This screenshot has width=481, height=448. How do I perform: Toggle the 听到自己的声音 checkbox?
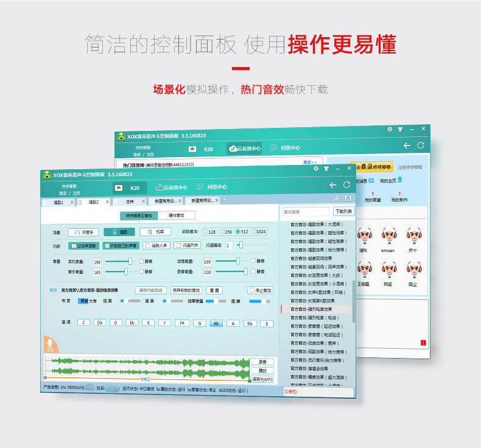click(x=107, y=246)
